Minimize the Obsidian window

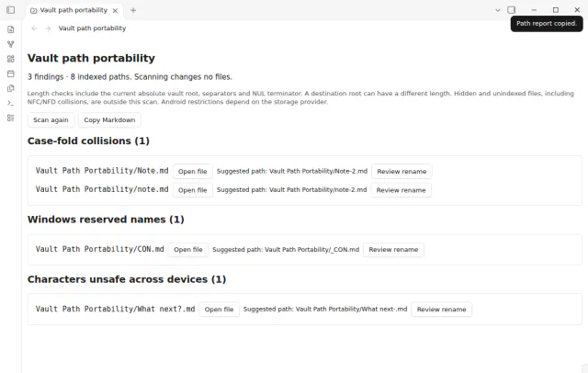[534, 10]
